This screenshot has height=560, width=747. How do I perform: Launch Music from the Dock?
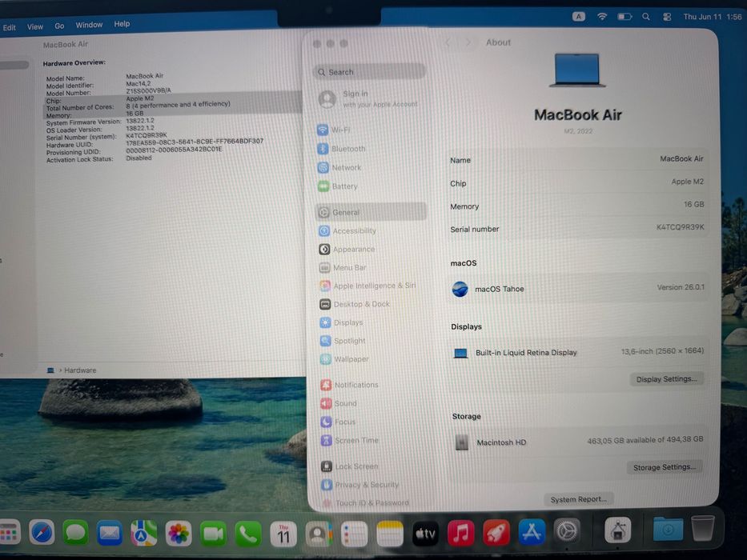click(460, 533)
